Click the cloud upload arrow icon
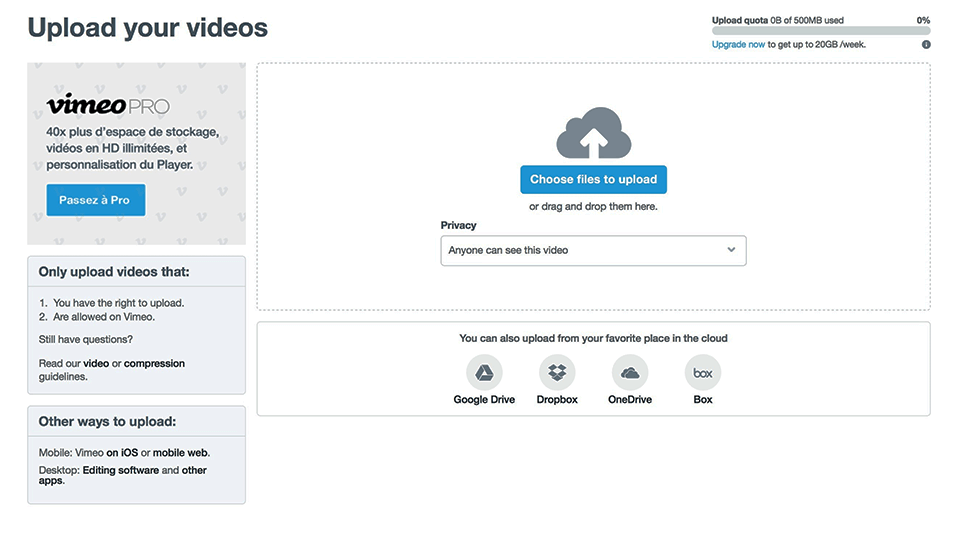The width and height of the screenshot is (960, 534). tap(593, 134)
